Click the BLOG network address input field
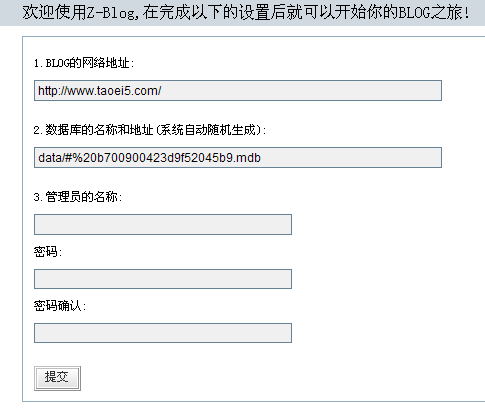This screenshot has height=409, width=485. (238, 90)
